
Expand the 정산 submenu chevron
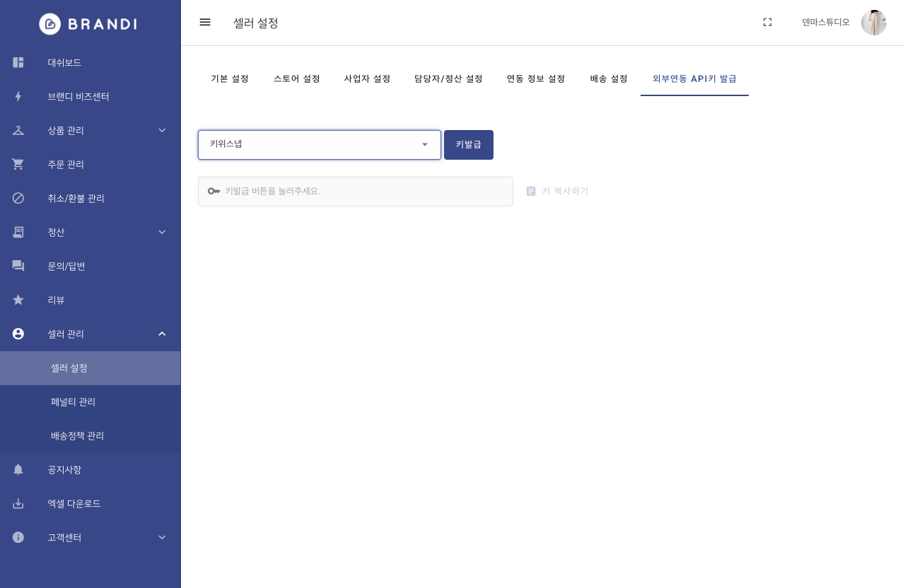[x=162, y=232]
